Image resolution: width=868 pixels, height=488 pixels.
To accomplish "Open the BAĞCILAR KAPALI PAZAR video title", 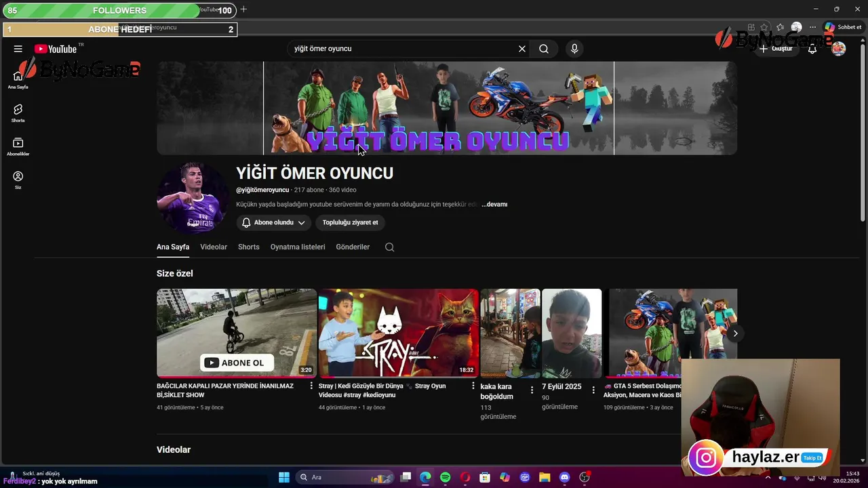I will (x=225, y=390).
